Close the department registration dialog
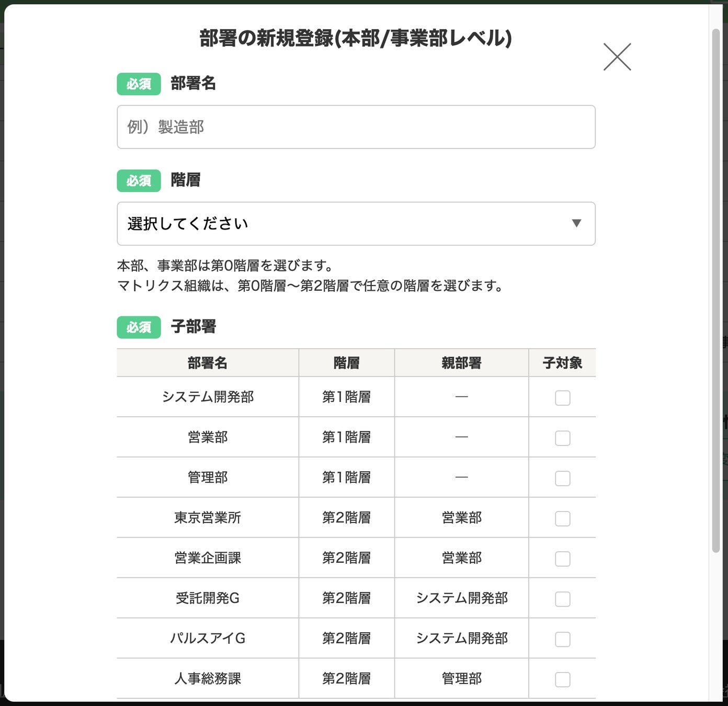This screenshot has height=706, width=728. pyautogui.click(x=617, y=57)
